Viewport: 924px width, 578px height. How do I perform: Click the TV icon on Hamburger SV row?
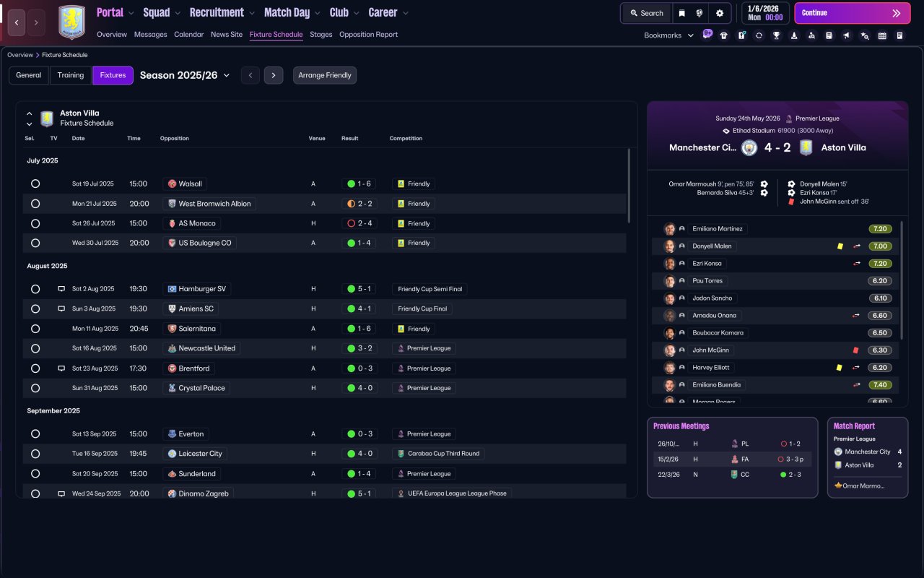61,289
